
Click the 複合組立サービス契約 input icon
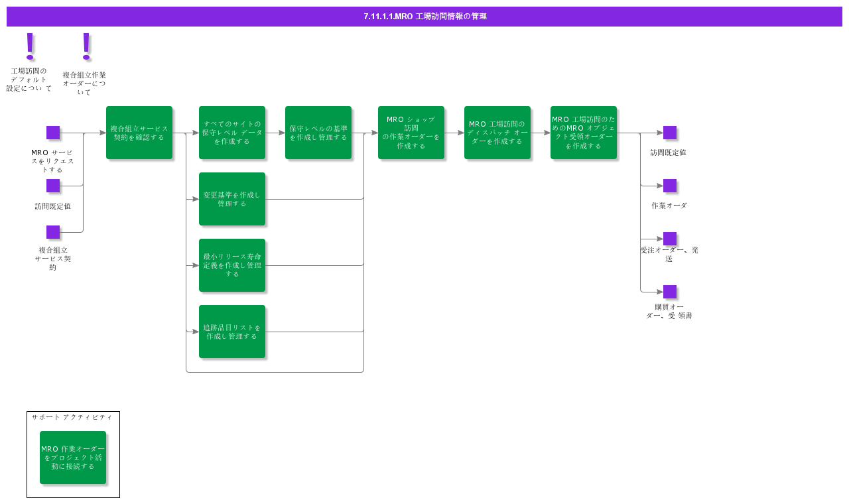coord(52,232)
